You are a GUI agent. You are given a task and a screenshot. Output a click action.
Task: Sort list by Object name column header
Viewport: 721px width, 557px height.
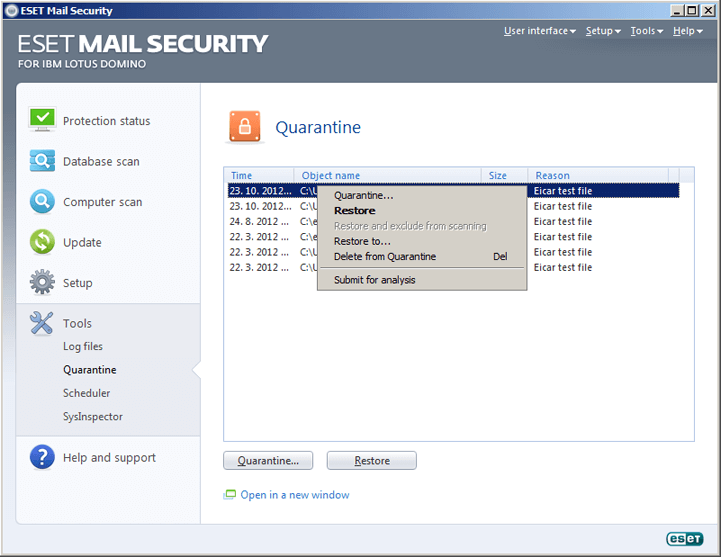(388, 175)
